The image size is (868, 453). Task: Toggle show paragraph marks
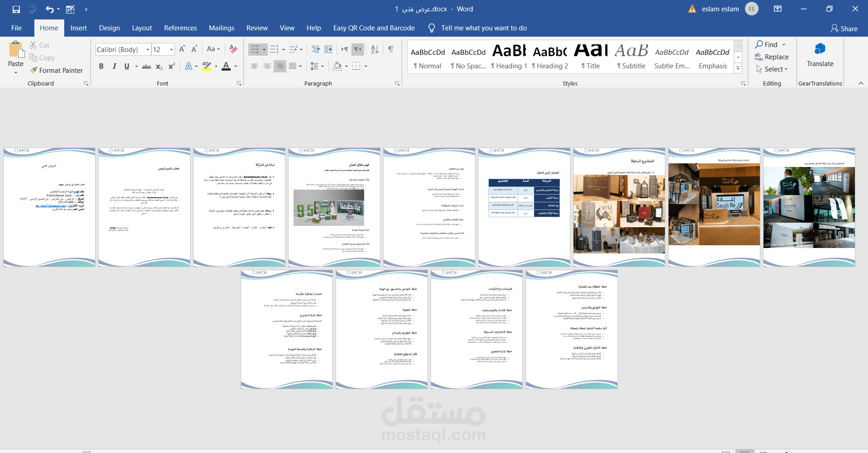[391, 49]
